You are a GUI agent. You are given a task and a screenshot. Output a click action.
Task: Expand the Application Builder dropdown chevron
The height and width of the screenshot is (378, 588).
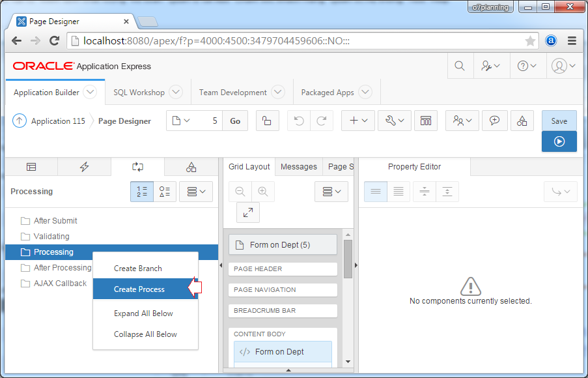click(x=90, y=92)
